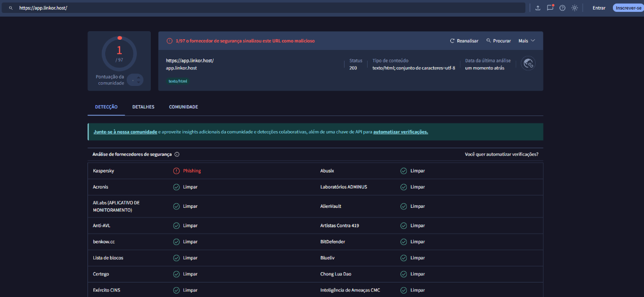This screenshot has height=297, width=644.
Task: Click the check icon in Acronis row
Action: pos(176,187)
